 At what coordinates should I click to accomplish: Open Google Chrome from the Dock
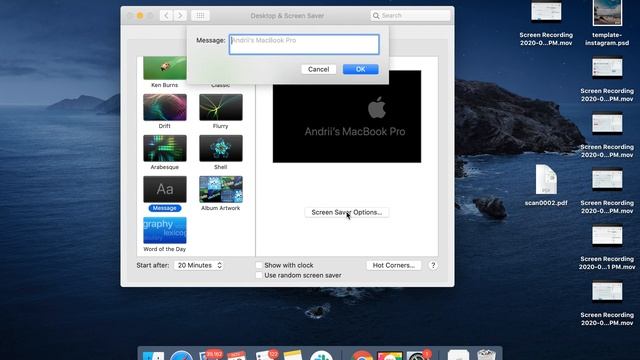pos(362,355)
